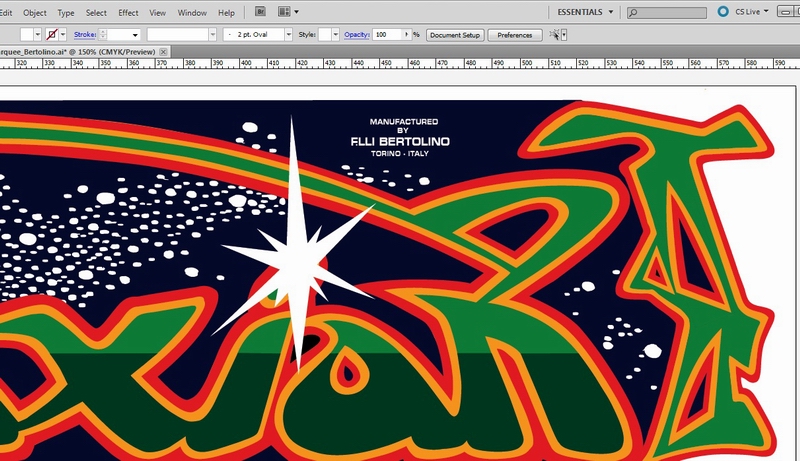Image resolution: width=800 pixels, height=461 pixels.
Task: Open the Arrange Documents dropdown arrow
Action: click(296, 12)
